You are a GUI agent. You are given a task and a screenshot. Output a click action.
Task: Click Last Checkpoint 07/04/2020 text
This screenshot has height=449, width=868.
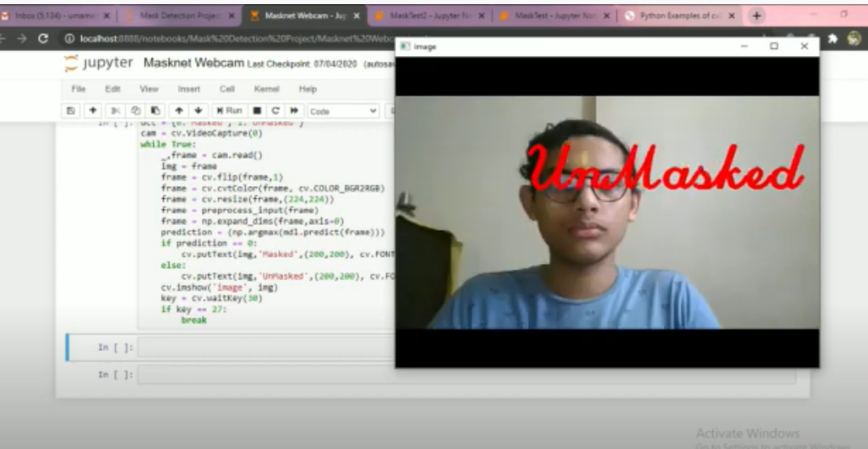coord(302,64)
